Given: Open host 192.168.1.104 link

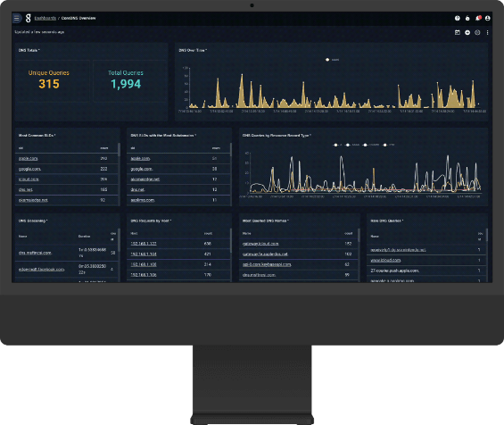Looking at the screenshot, I should [144, 254].
